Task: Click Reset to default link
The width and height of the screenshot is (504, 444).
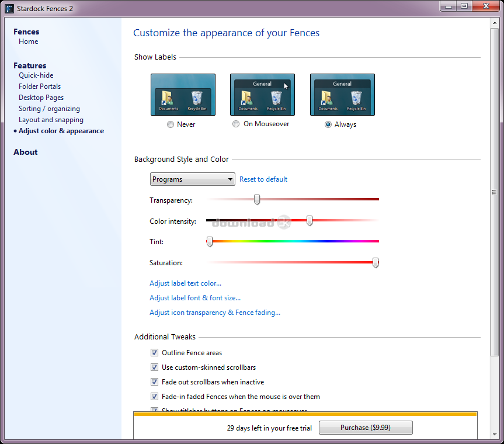Action: [263, 179]
